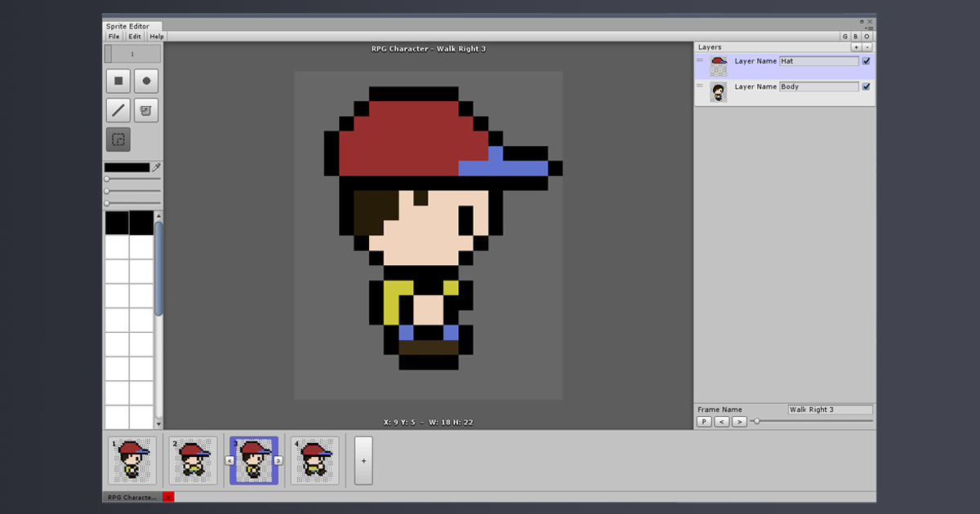Go to next frame with > button

coord(739,421)
